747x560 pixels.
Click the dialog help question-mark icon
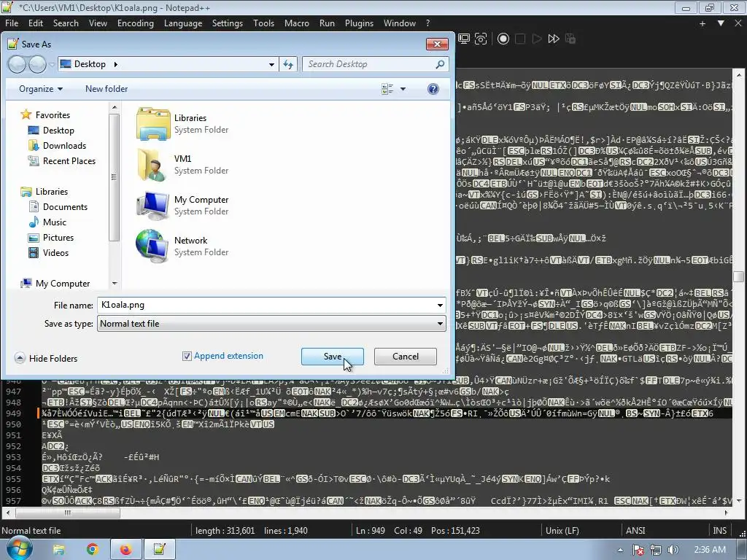[x=433, y=89]
